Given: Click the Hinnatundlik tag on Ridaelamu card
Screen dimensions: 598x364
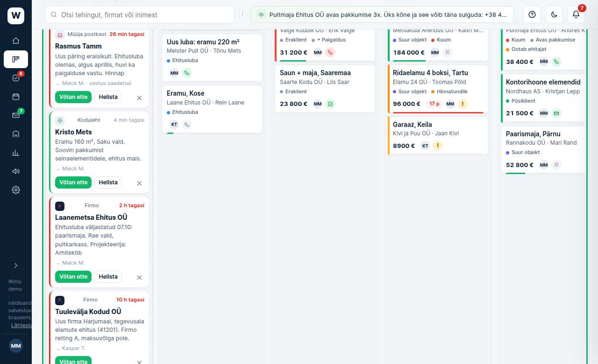Looking at the screenshot, I should pyautogui.click(x=449, y=91).
